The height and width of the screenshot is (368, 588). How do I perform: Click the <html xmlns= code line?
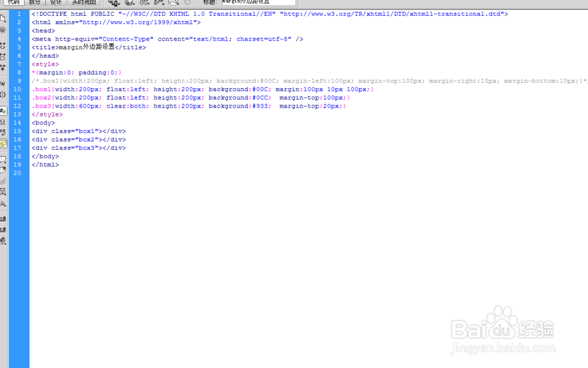116,22
